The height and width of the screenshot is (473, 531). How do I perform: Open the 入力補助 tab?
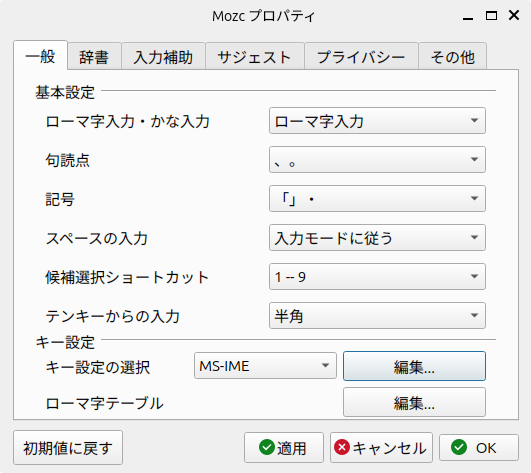(x=163, y=57)
